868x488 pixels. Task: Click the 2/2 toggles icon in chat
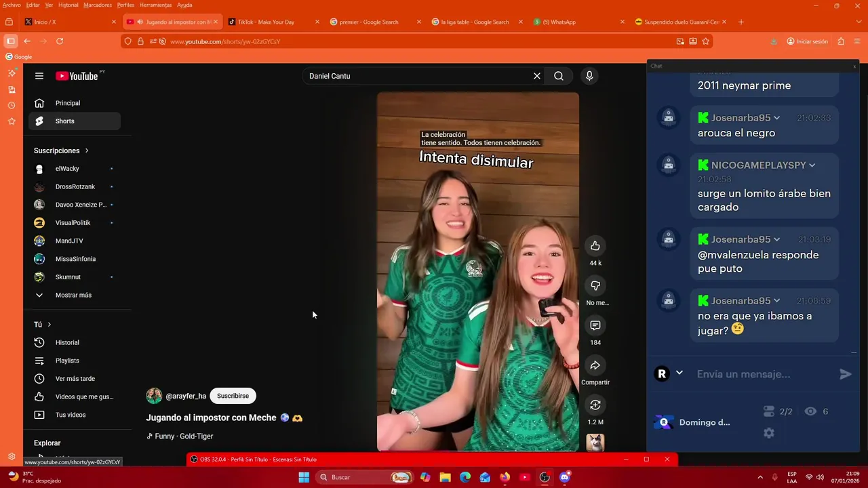(x=769, y=411)
